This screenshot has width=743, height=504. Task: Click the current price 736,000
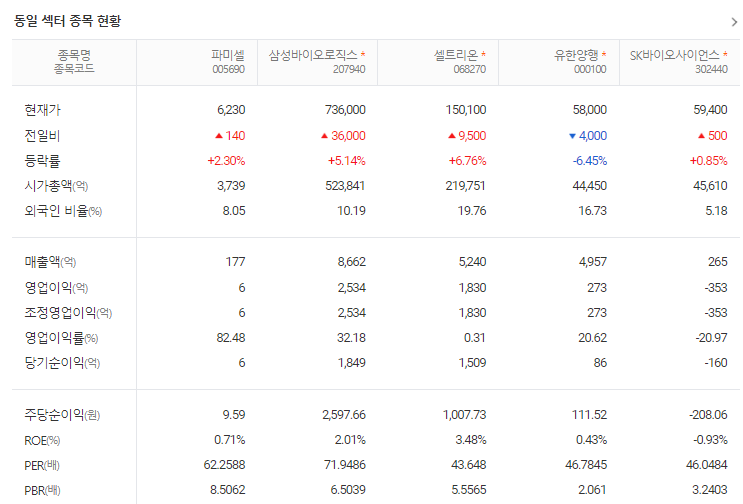(345, 110)
